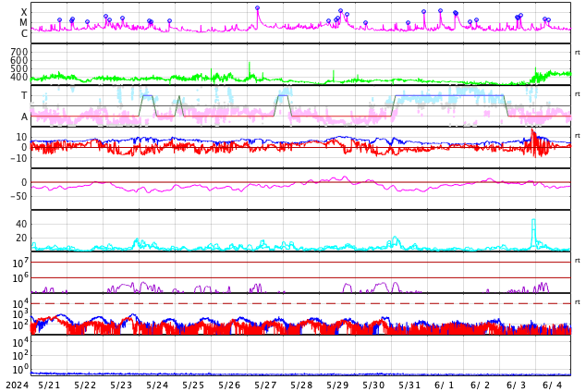Click the '5/26' date label
Screen dimensions: 586x392
pos(229,386)
